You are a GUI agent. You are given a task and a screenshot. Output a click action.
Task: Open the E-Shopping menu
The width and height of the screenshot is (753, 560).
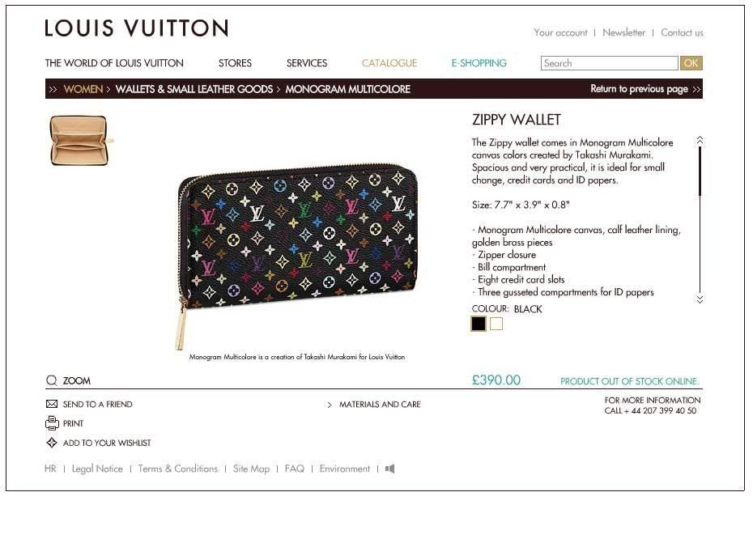(479, 63)
